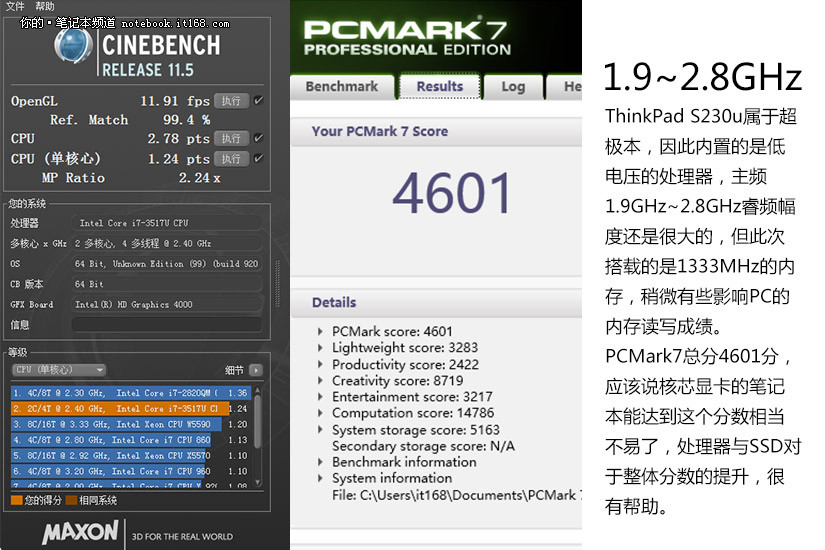The width and height of the screenshot is (825, 550).
Task: Toggle the OpenGL test checkbox
Action: (258, 100)
